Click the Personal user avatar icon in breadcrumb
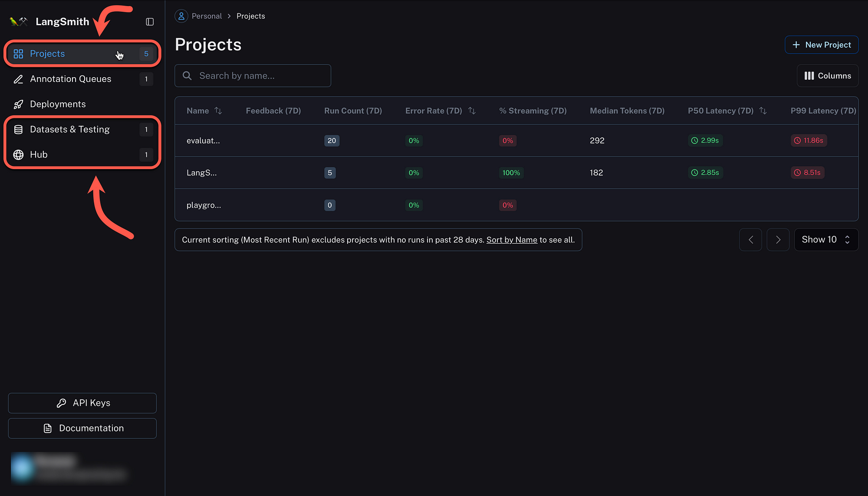Viewport: 868px width, 496px height. click(x=181, y=16)
